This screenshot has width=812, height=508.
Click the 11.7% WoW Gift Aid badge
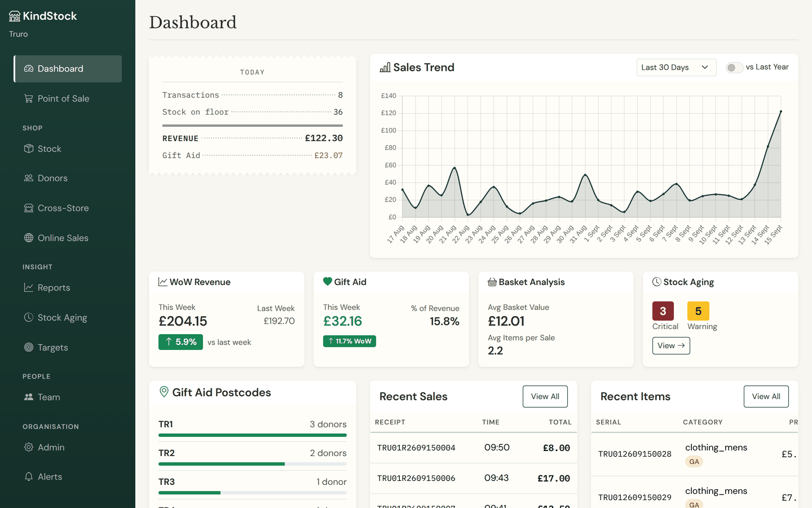[350, 341]
